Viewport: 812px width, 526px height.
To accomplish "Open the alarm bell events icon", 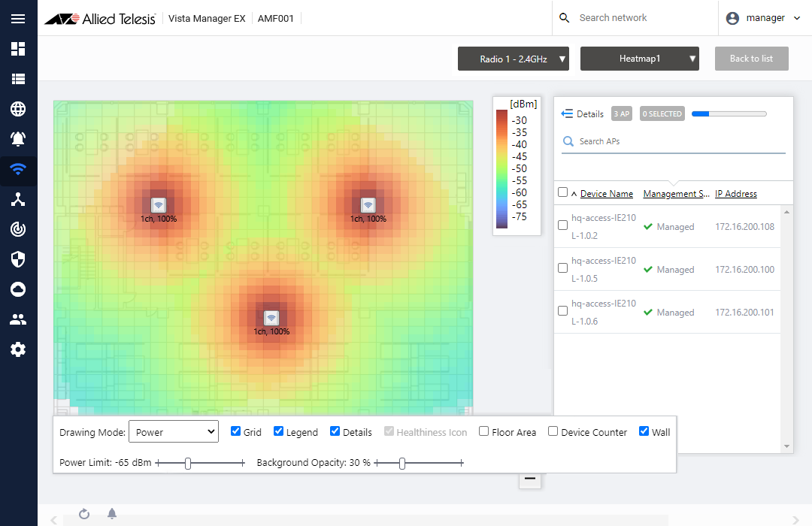I will point(18,139).
